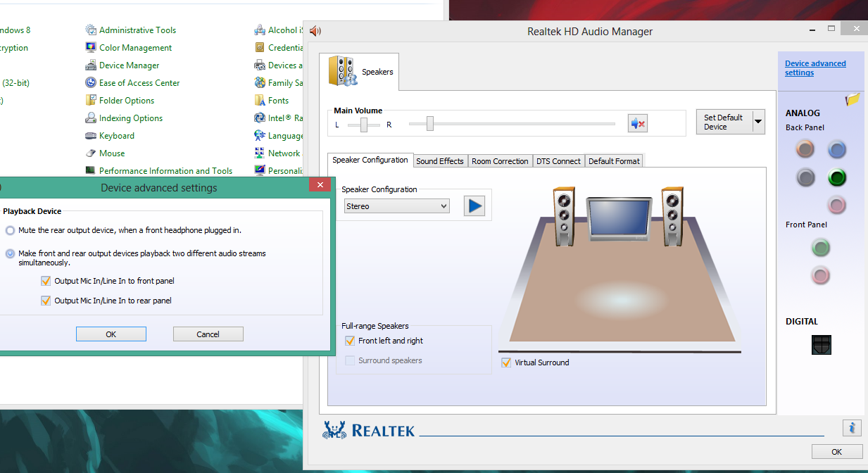Expand the Set Default Device arrow

click(x=758, y=122)
